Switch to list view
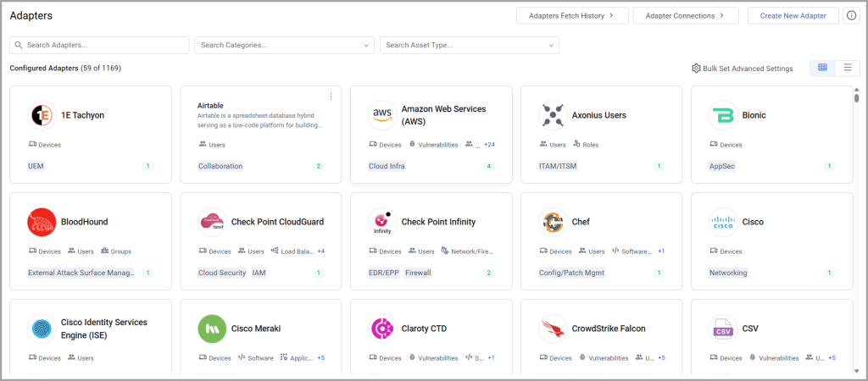The image size is (868, 381). click(848, 68)
